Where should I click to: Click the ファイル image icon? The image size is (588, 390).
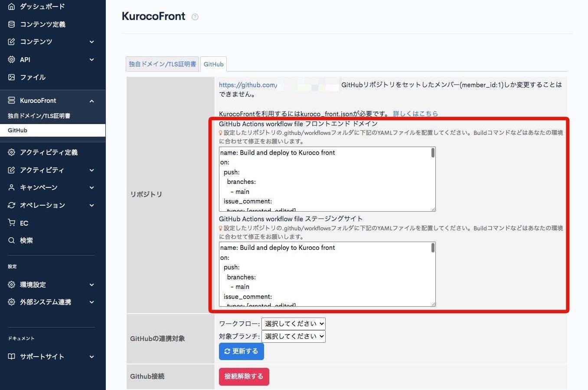click(12, 77)
